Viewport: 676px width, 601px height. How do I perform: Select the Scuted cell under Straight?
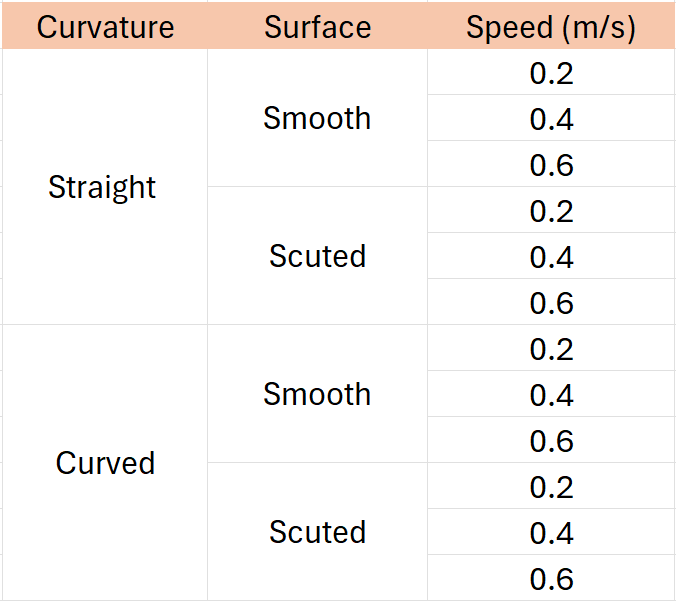point(317,256)
